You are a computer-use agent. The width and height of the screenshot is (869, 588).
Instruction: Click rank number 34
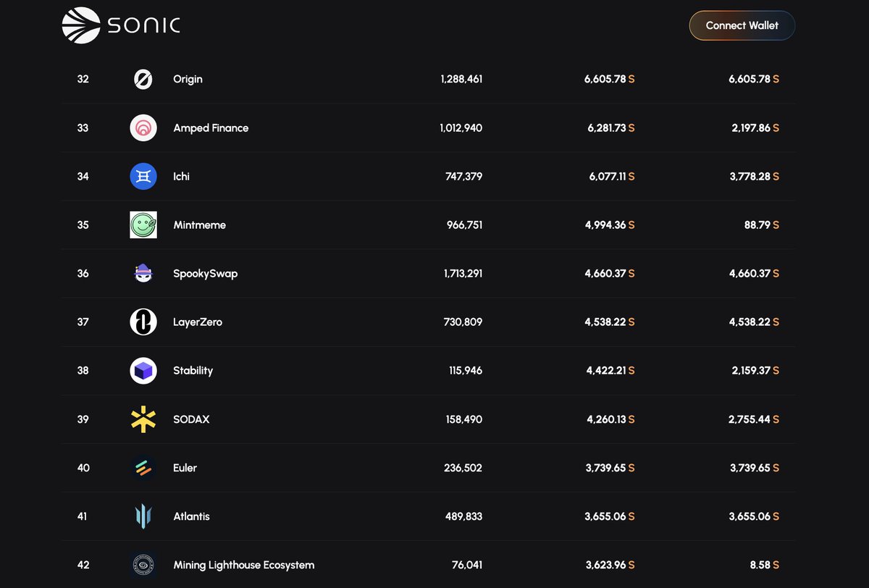tap(83, 176)
